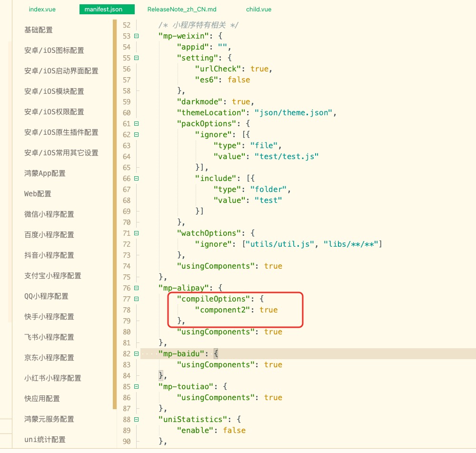Image resolution: width=476 pixels, height=453 pixels.
Task: Fold the packOptions section on line 61
Action: tap(137, 124)
